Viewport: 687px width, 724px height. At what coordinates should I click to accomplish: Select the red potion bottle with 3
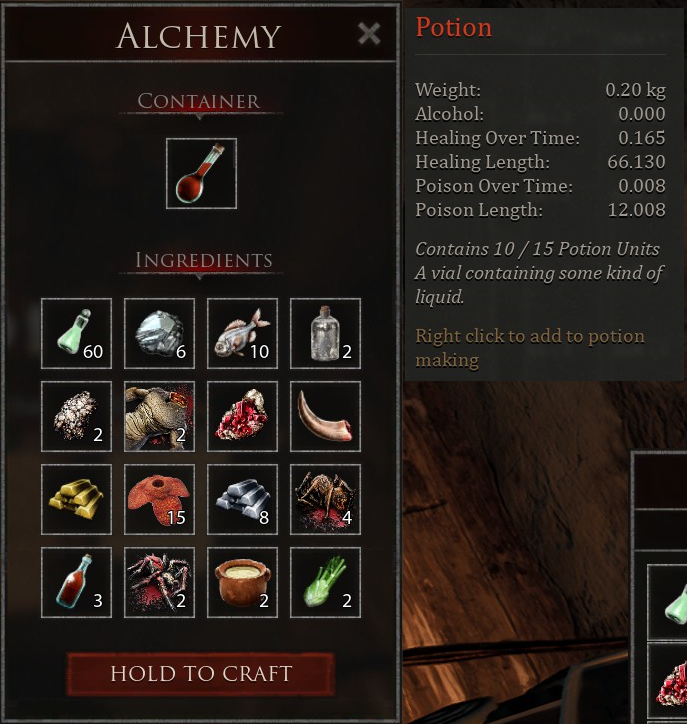point(77,583)
